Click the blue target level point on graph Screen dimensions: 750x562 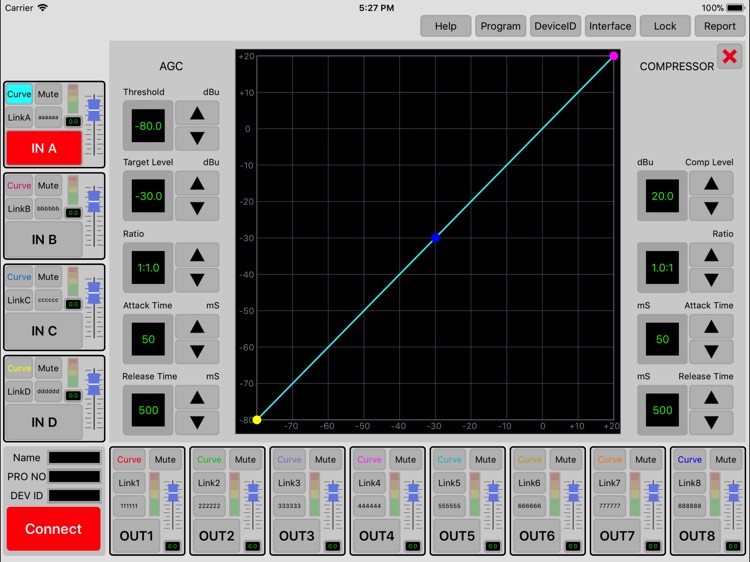pyautogui.click(x=435, y=238)
